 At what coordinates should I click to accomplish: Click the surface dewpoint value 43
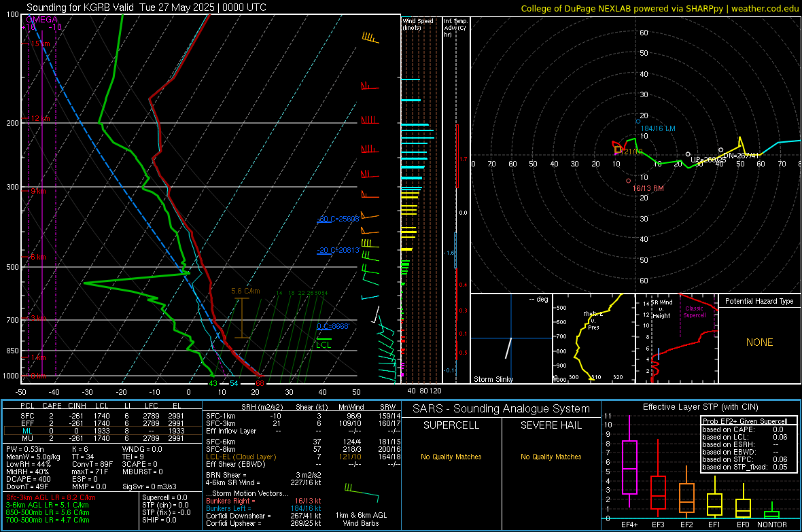pos(213,384)
